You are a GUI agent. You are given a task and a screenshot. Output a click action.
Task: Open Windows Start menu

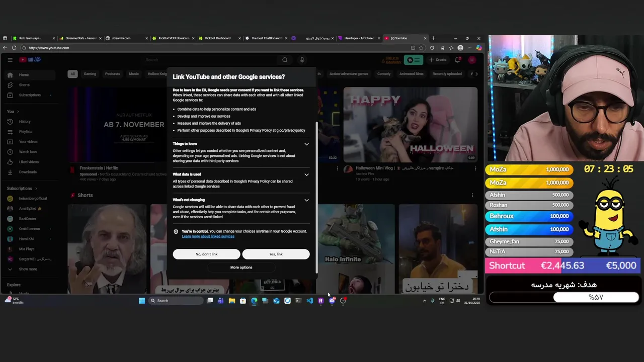(x=142, y=301)
